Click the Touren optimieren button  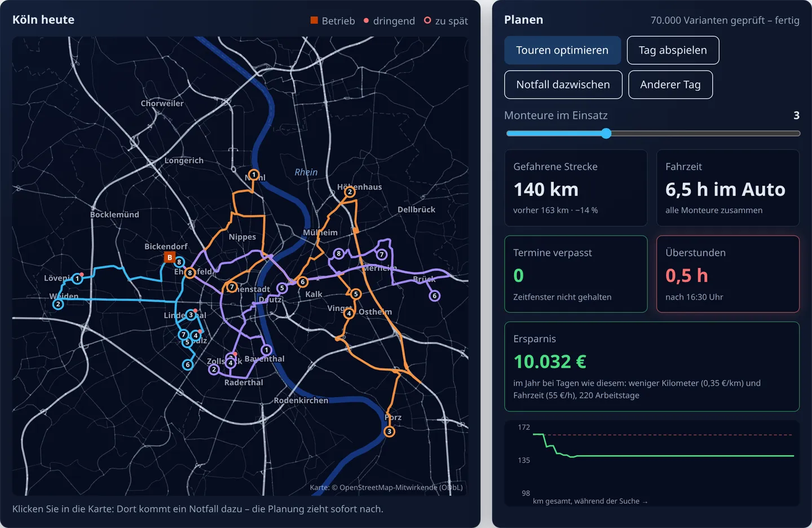562,50
